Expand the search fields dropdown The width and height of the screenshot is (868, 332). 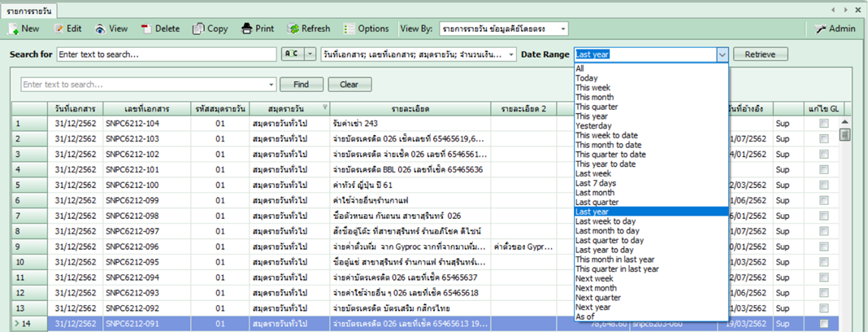510,55
